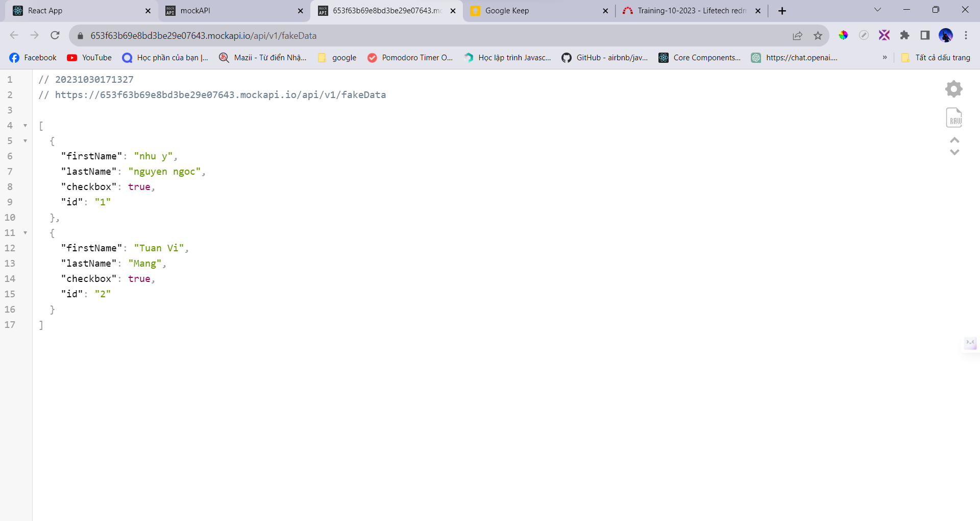The height and width of the screenshot is (521, 980).
Task: Open the fakeData URL link in comment
Action: [220, 95]
